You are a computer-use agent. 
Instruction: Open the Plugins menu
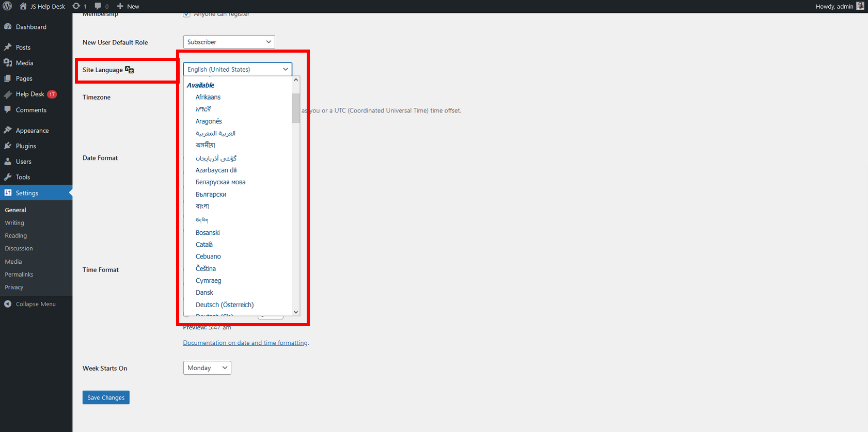pyautogui.click(x=26, y=146)
